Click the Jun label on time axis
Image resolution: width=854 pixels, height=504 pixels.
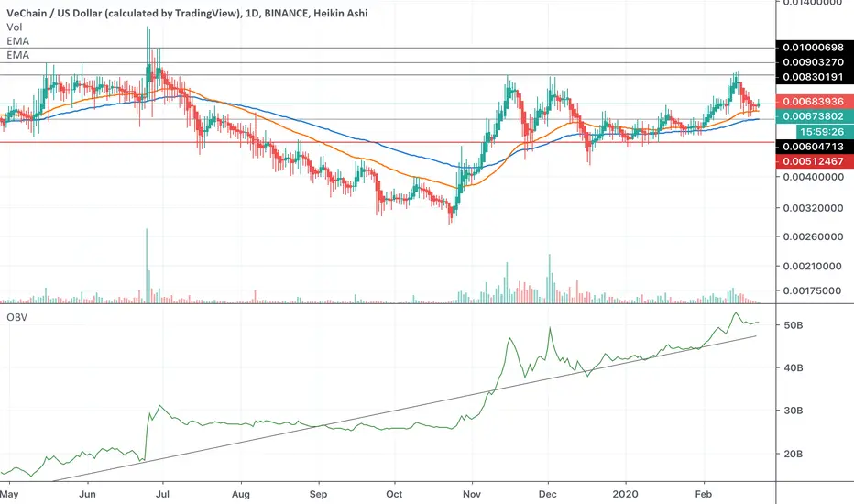[x=87, y=494]
